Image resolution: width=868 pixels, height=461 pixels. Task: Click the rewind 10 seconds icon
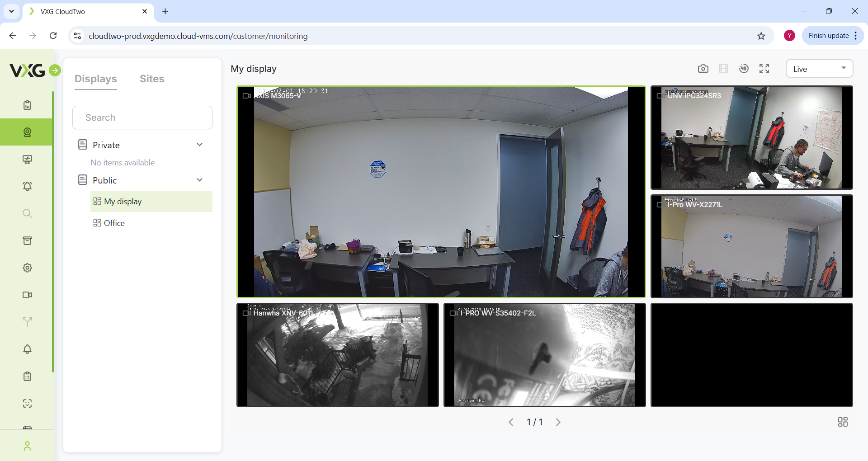[744, 69]
